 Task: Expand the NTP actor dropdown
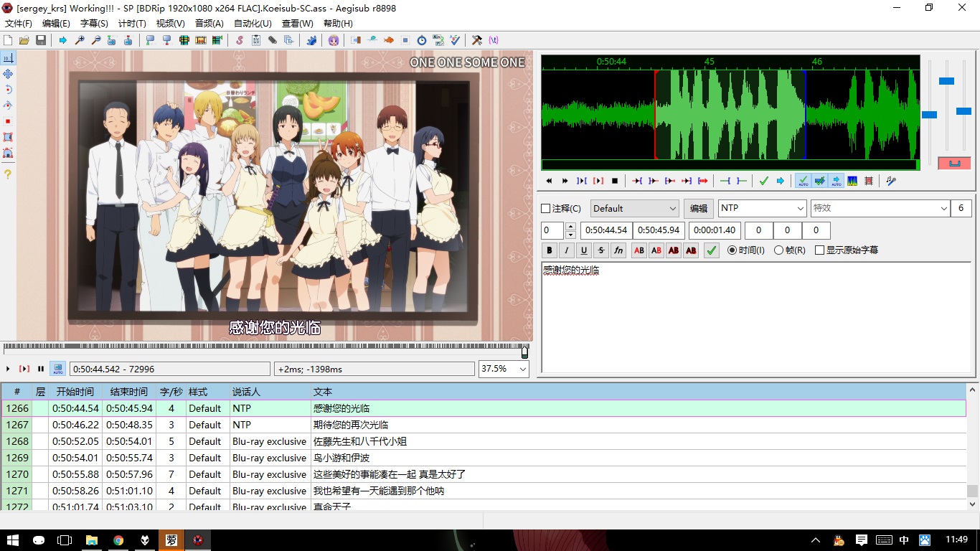tap(801, 208)
